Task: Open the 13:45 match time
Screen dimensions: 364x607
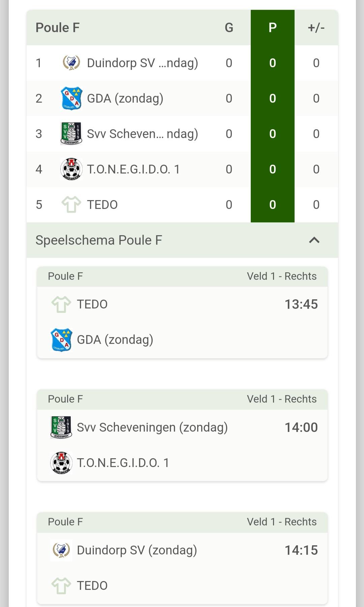Action: [301, 304]
